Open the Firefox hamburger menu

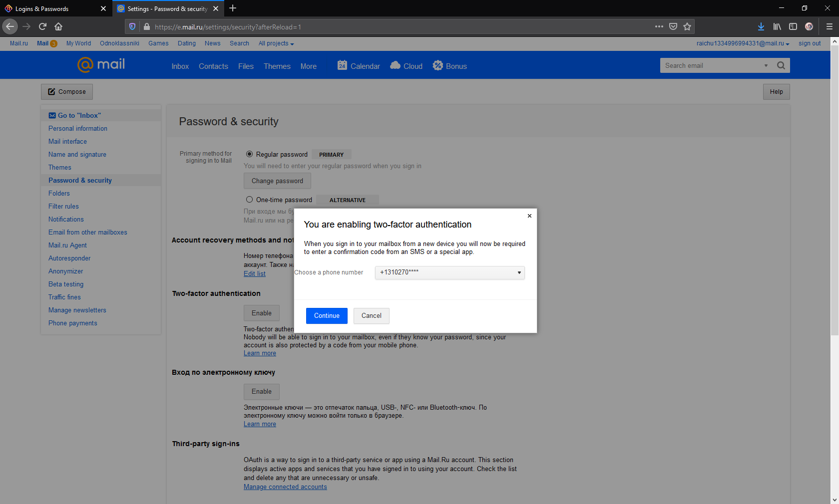click(829, 26)
